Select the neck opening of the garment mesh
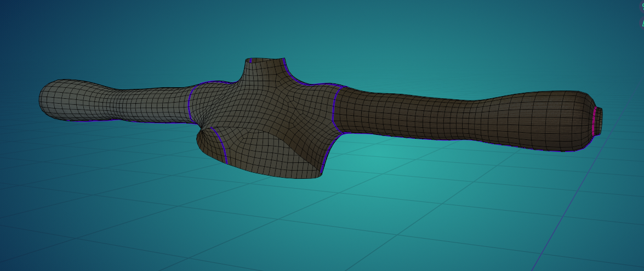 (267, 59)
